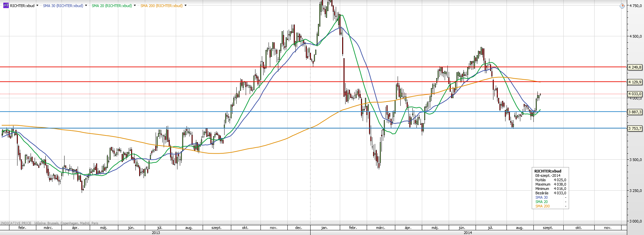This screenshot has width=644, height=235.
Task: Click the 08-szept.-2014 date in data box
Action: [x=548, y=175]
